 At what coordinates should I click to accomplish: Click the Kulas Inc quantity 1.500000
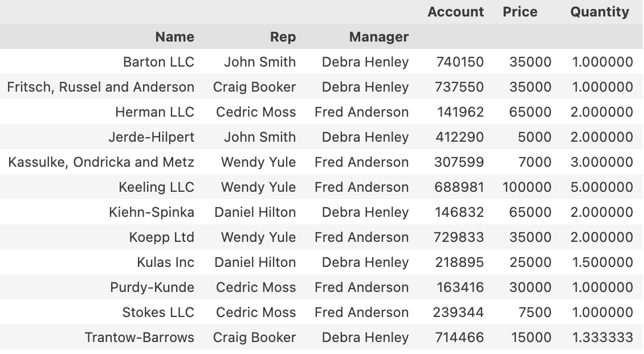[x=602, y=262]
